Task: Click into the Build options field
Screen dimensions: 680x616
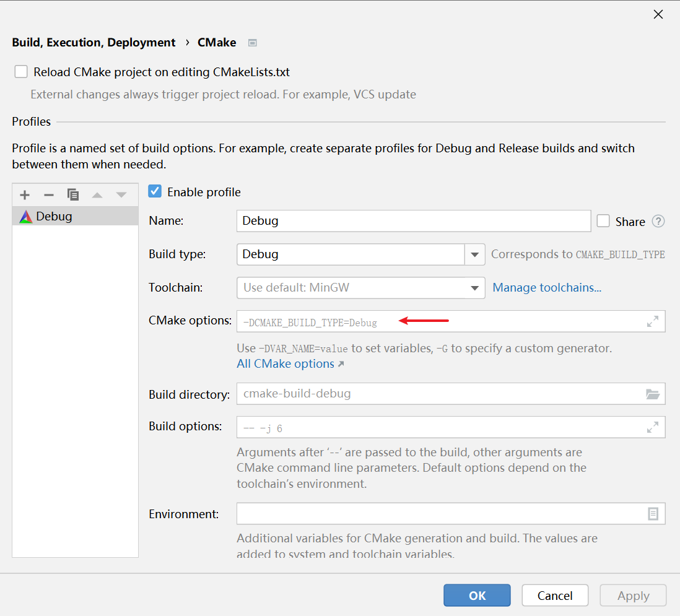Action: (x=451, y=427)
